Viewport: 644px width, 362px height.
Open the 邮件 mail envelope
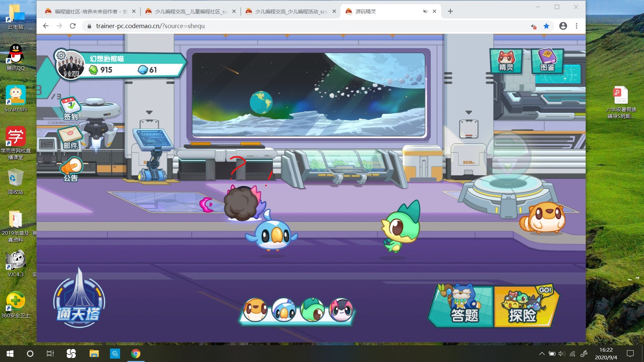pyautogui.click(x=70, y=137)
